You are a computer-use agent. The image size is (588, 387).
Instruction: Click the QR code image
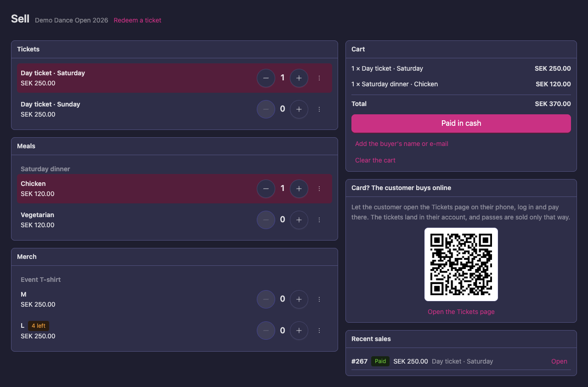[461, 264]
